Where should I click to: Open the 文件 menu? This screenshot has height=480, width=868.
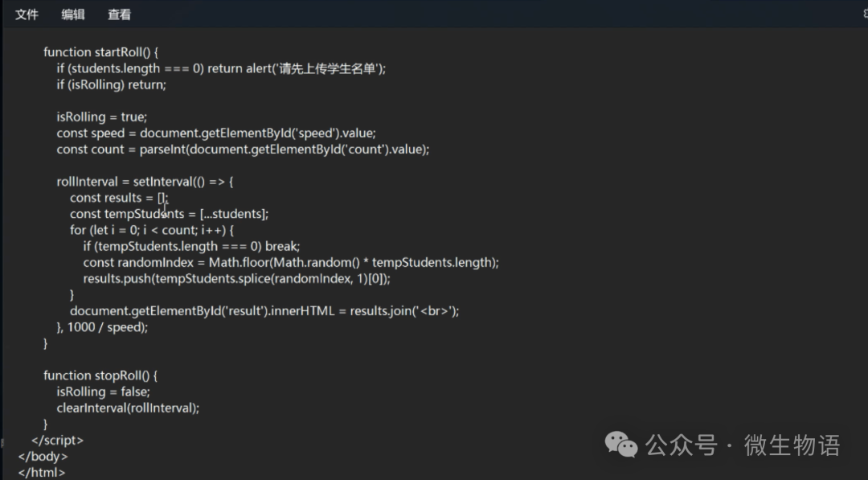point(27,14)
